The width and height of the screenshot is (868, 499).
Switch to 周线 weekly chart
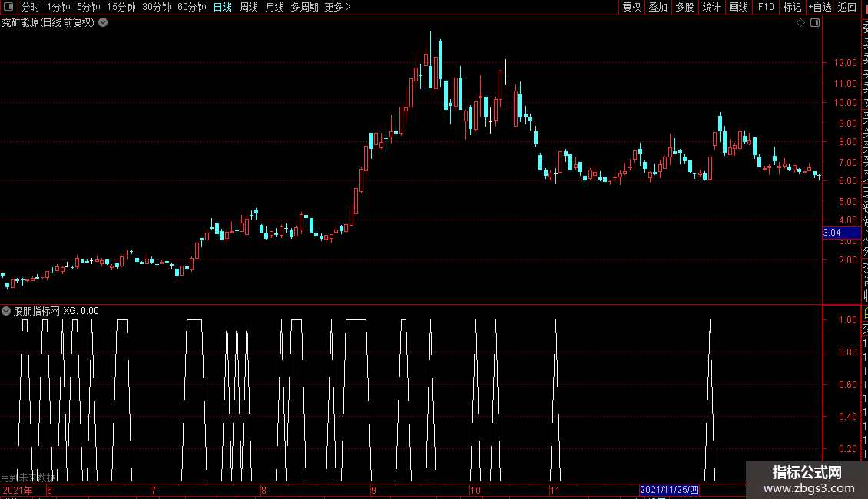coord(249,7)
